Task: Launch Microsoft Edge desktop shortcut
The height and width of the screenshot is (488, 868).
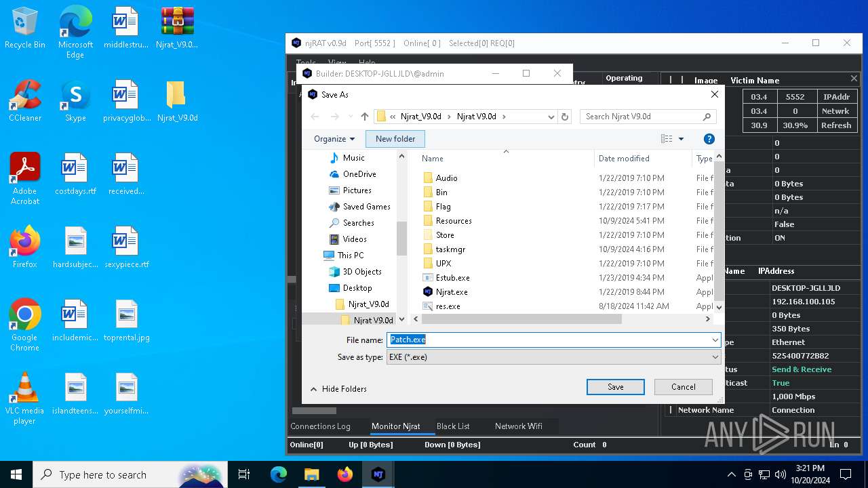Action: click(75, 32)
